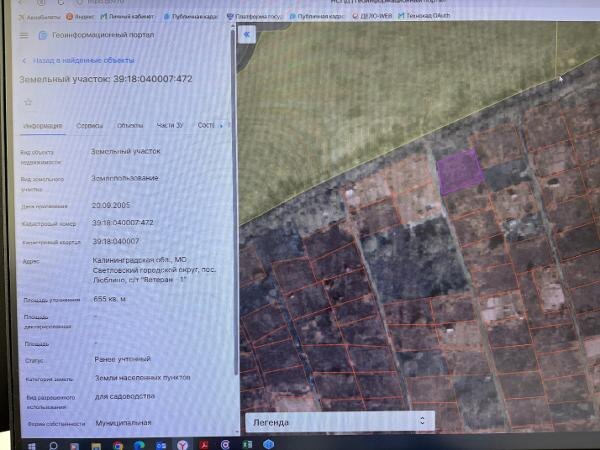The height and width of the screenshot is (450, 600).
Task: Open the Технокад OAuth bookmark
Action: tap(424, 16)
